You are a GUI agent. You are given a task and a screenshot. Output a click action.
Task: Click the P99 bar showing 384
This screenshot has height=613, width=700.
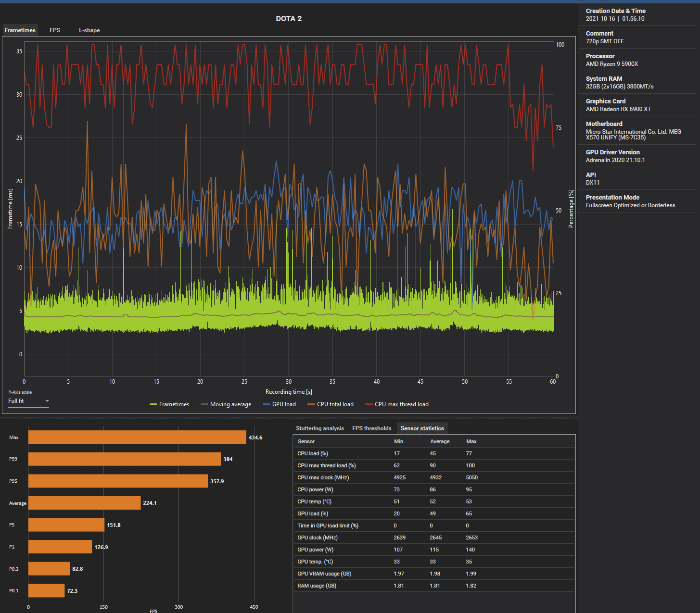(125, 459)
